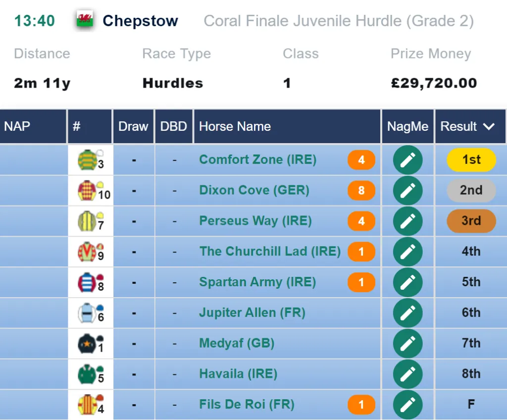507x420 pixels.
Task: Click the brown 3rd result badge
Action: pos(471,221)
